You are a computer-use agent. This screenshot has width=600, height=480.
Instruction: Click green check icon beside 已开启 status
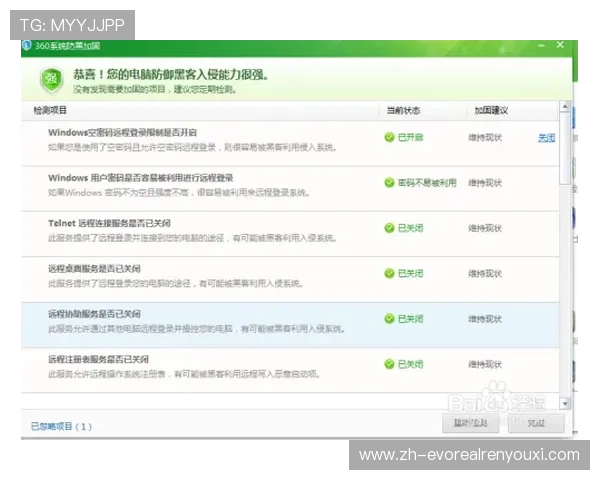(x=389, y=137)
